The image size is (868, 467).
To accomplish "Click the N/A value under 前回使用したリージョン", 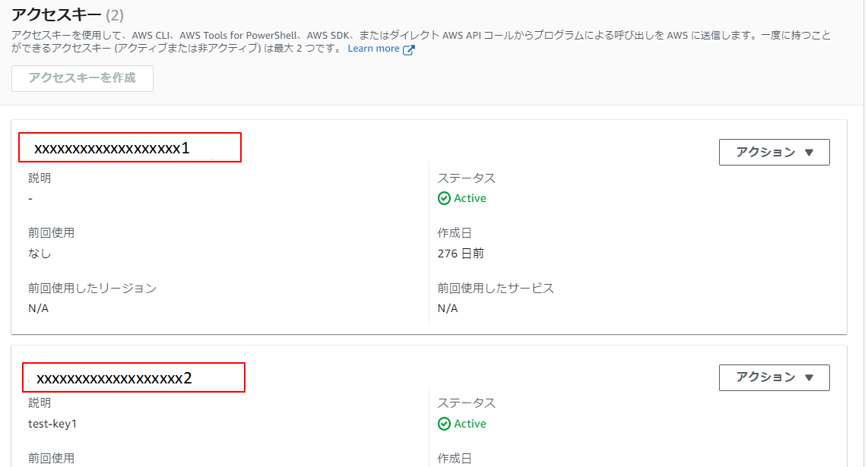I will pyautogui.click(x=38, y=308).
